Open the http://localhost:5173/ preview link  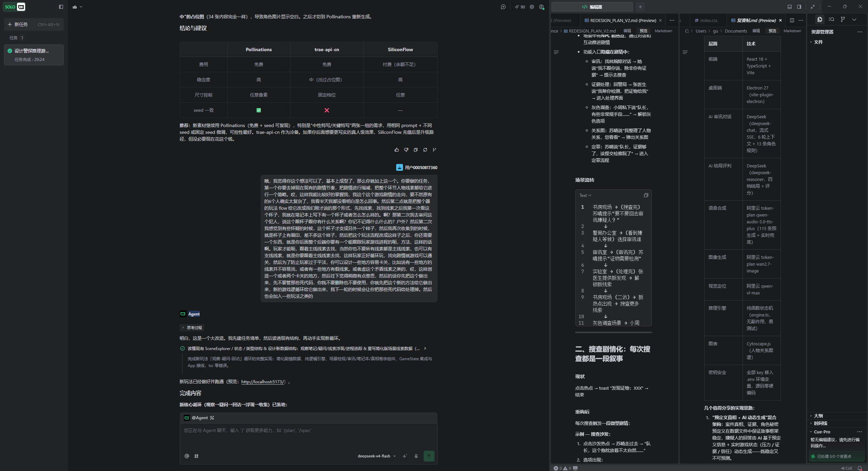coord(263,382)
